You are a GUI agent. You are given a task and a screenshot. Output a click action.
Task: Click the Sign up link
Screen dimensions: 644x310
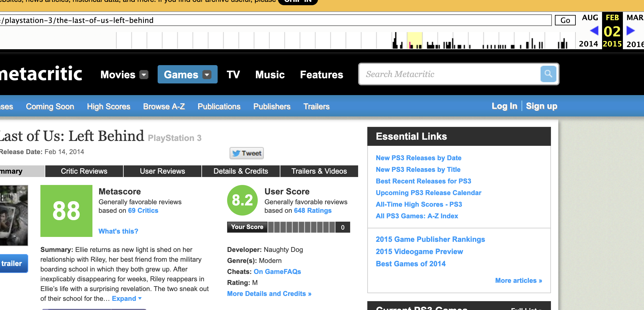pyautogui.click(x=541, y=106)
